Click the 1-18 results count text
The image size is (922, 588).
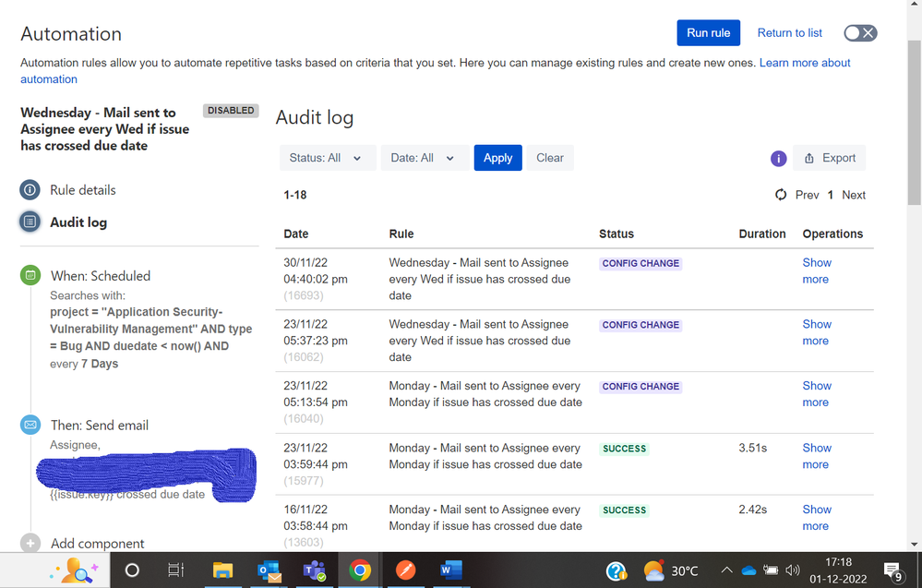pos(295,195)
